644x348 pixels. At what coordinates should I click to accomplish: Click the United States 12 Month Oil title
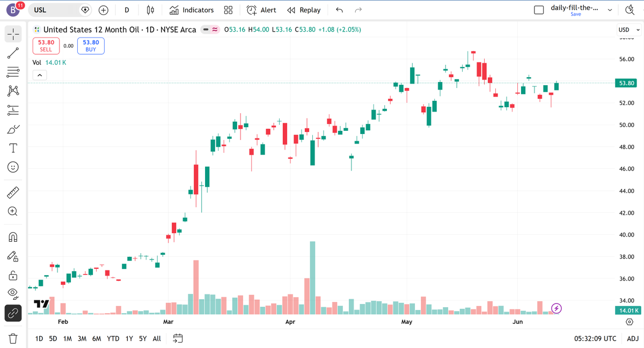tap(120, 29)
